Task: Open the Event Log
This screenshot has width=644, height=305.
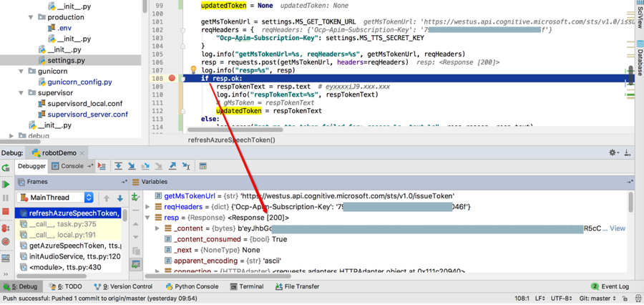Action: (610, 286)
